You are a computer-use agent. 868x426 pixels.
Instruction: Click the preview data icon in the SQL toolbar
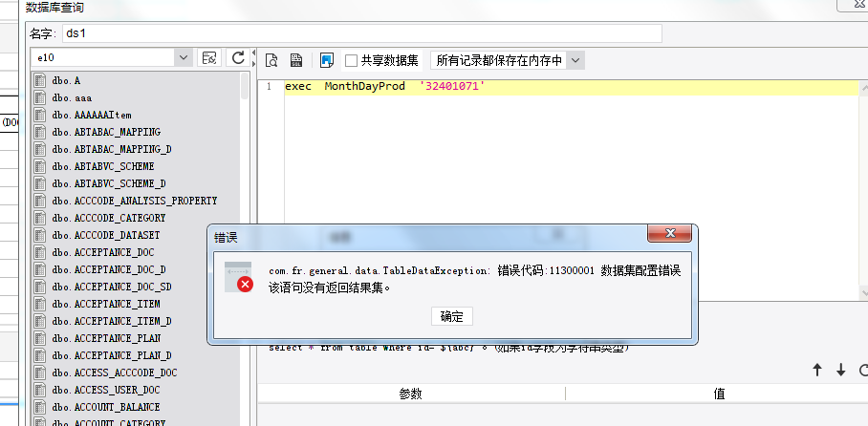tap(271, 60)
